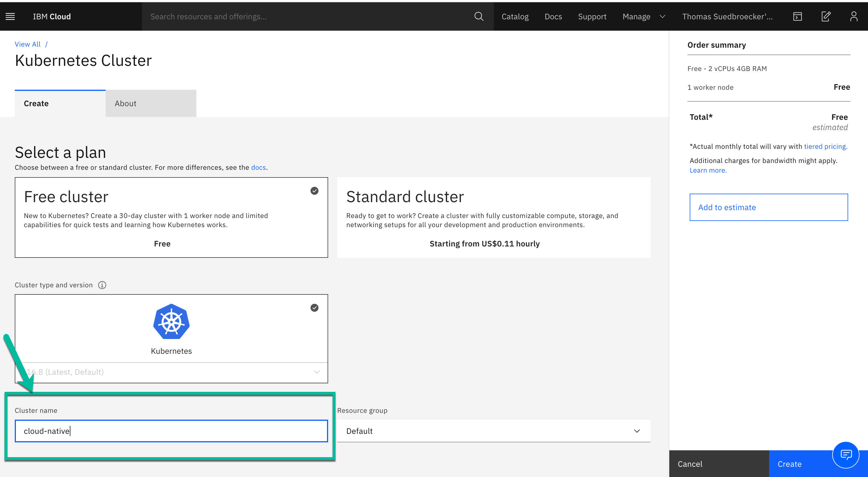868x477 pixels.
Task: Click the edit notepad icon in header
Action: tap(825, 16)
